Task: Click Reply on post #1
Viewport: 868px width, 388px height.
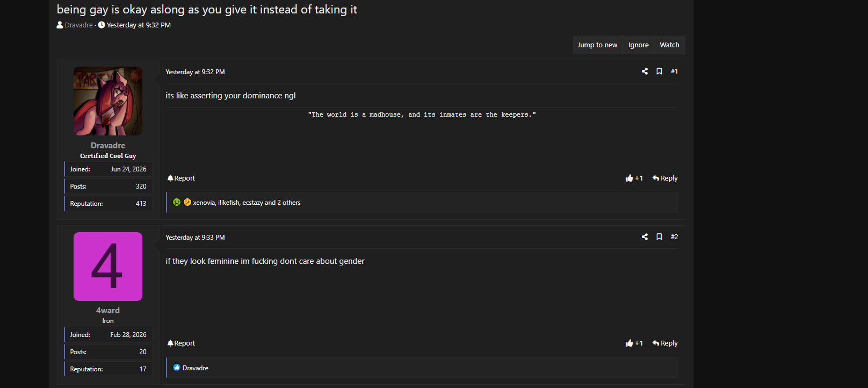Action: 665,178
